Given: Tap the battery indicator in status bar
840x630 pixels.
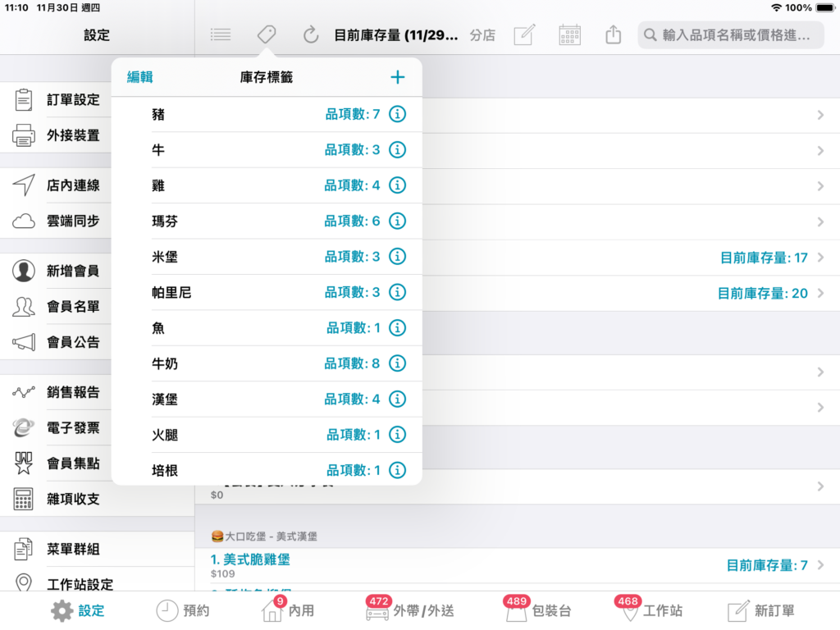Looking at the screenshot, I should point(825,7).
